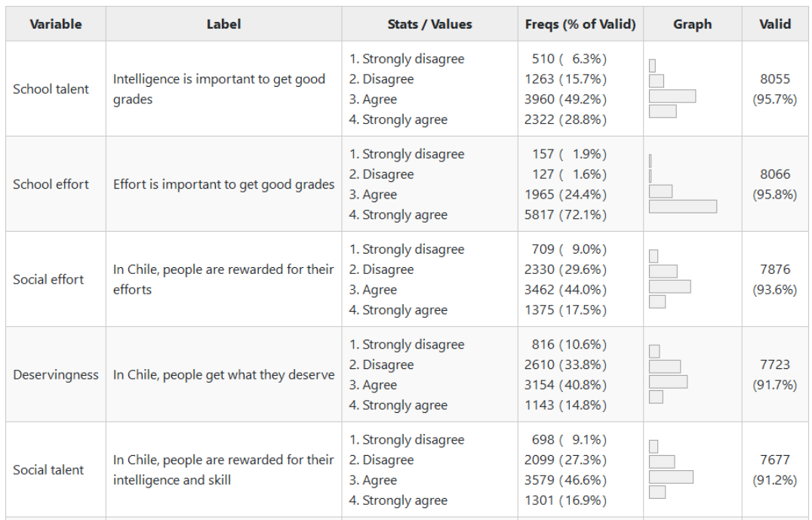The height and width of the screenshot is (520, 812).
Task: Click label "Effort is important to get good grades"
Action: pyautogui.click(x=223, y=184)
